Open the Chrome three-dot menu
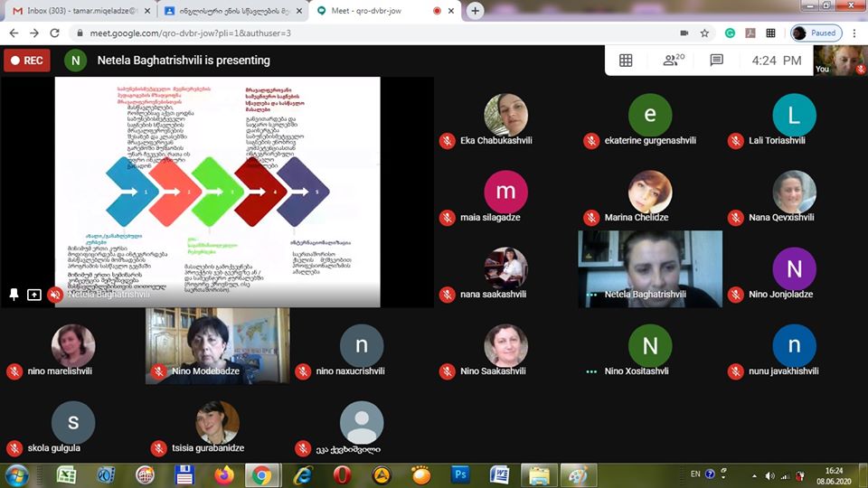Screen dimensions: 868x488 pyautogui.click(x=854, y=33)
